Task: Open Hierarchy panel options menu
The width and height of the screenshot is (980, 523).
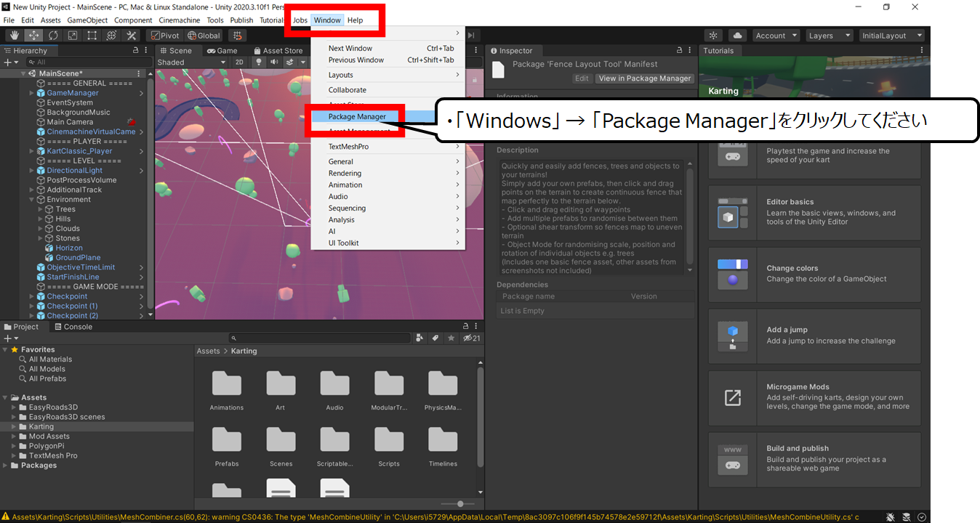Action: pyautogui.click(x=147, y=51)
